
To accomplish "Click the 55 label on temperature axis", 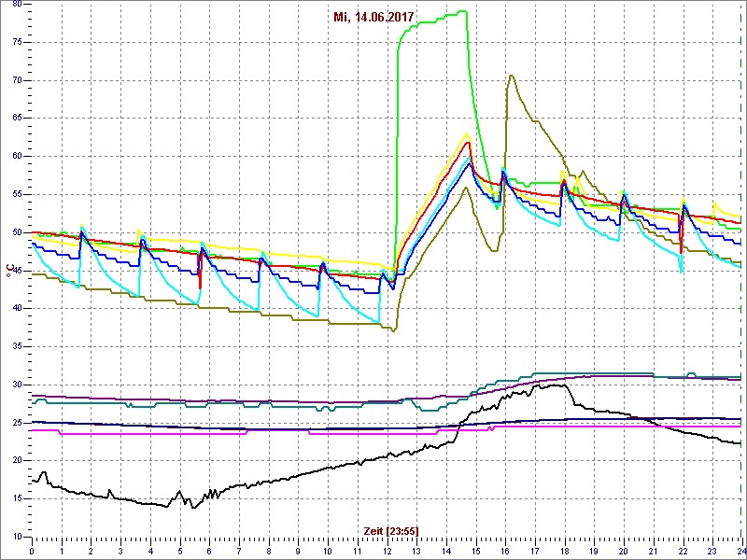I will [16, 194].
